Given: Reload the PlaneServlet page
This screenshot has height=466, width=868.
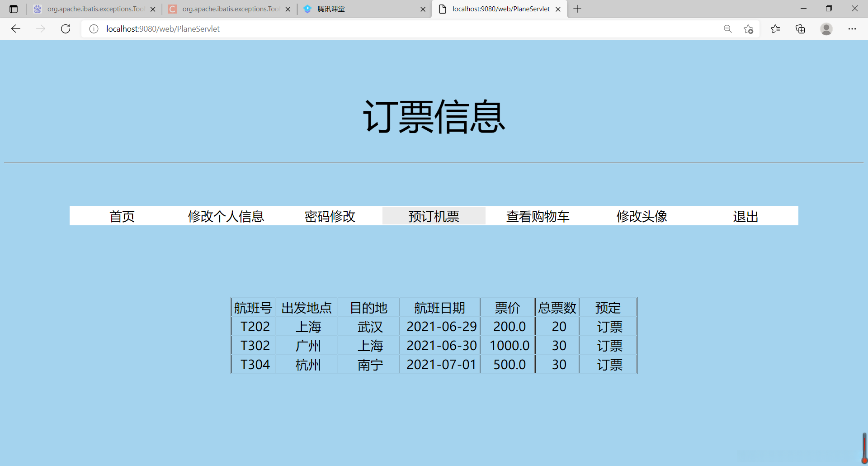Looking at the screenshot, I should tap(66, 29).
